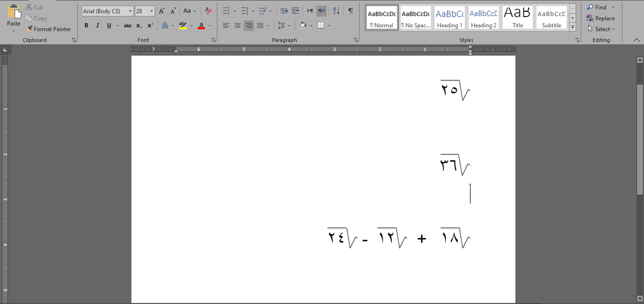Click the Align Right icon
The height and width of the screenshot is (304, 644).
point(249,26)
